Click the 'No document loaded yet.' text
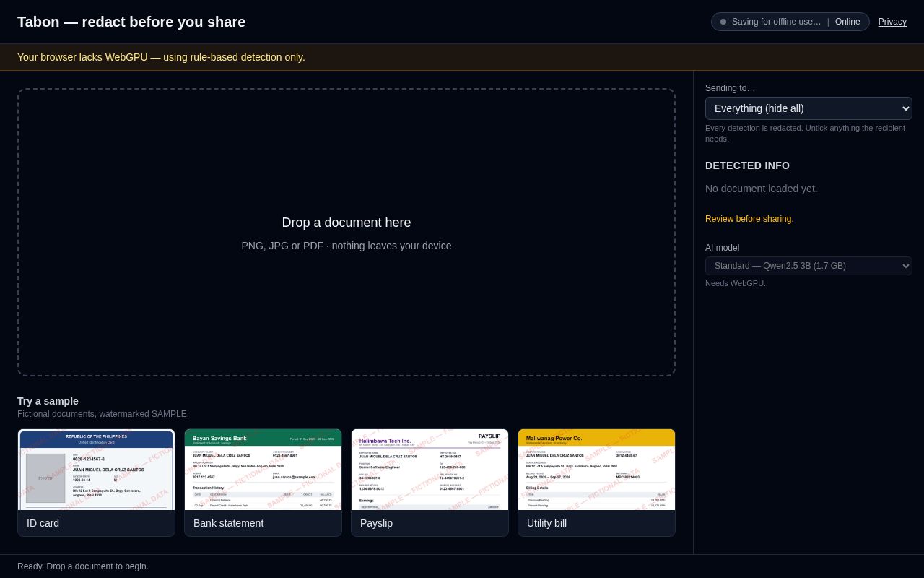 coord(762,189)
